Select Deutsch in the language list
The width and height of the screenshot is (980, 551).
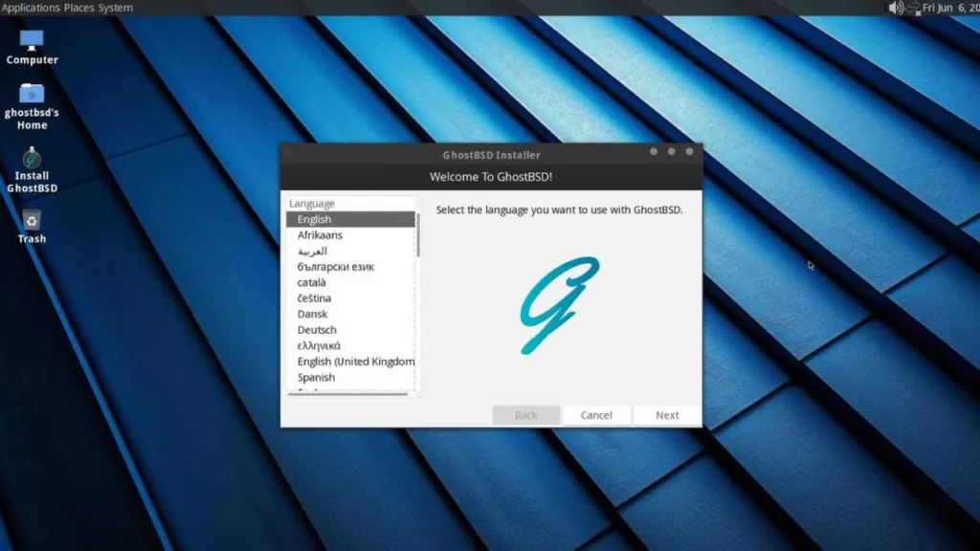(x=350, y=330)
